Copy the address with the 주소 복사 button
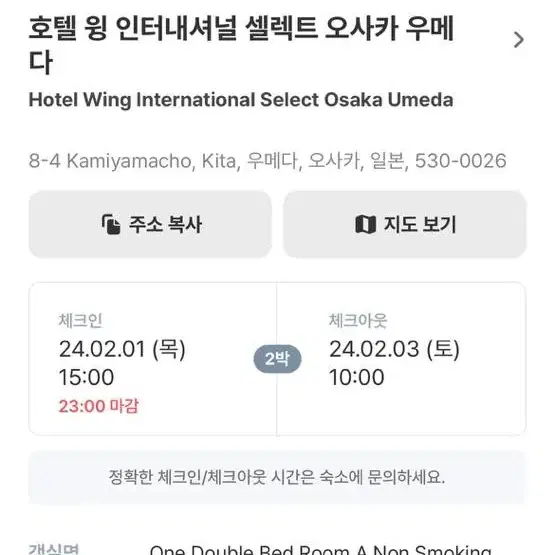This screenshot has width=555, height=555. (x=150, y=224)
